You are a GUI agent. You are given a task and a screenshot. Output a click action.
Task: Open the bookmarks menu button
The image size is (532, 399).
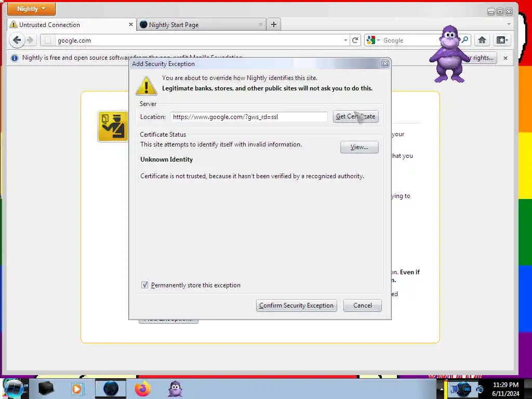click(502, 40)
